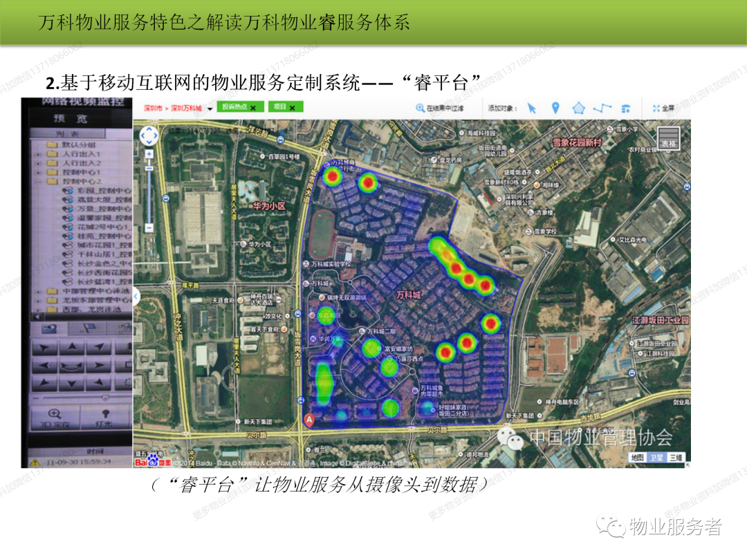Screen dimensions: 747x560
Task: Pan camera up-right with PTZ arrow
Action: click(99, 348)
